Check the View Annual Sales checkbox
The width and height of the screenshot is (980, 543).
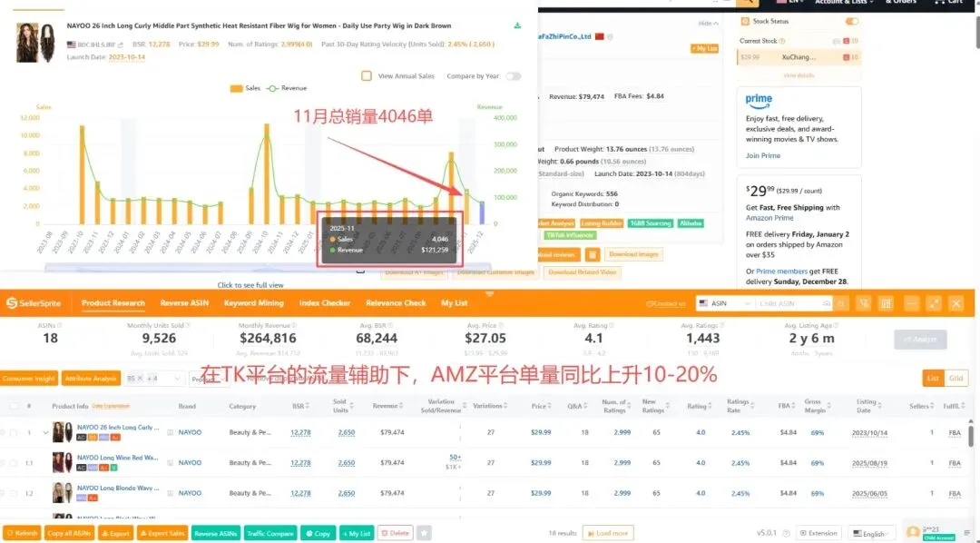[367, 75]
